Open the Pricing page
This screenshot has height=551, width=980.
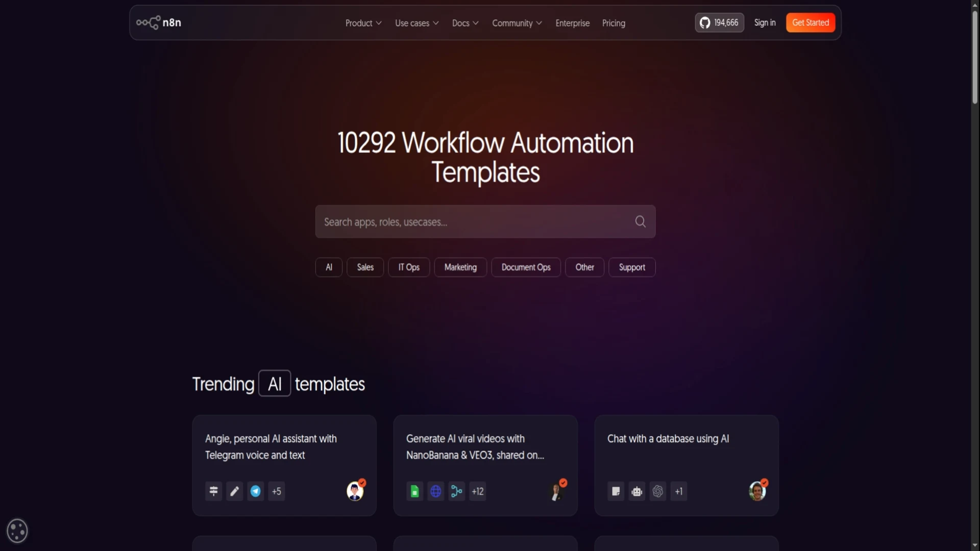point(614,23)
